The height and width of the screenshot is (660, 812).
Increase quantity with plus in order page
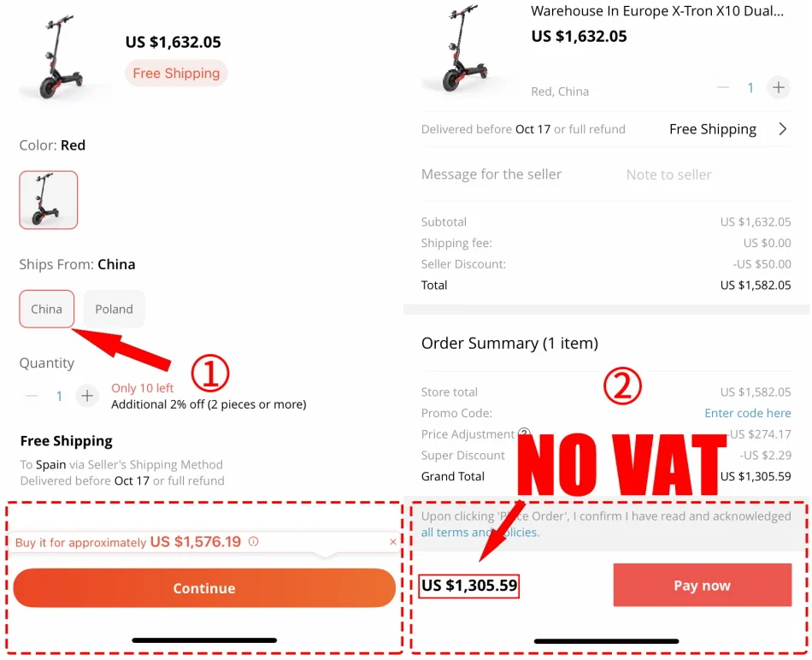click(778, 87)
